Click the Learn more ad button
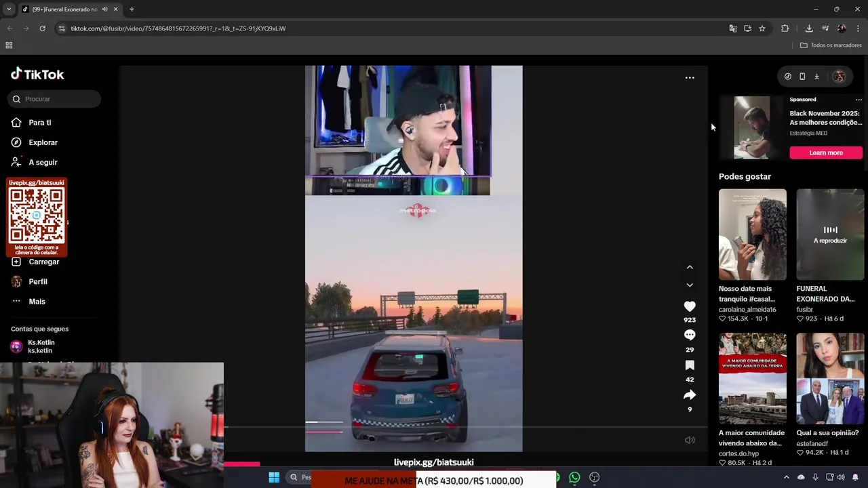Screen dimensions: 868x488 (826, 152)
